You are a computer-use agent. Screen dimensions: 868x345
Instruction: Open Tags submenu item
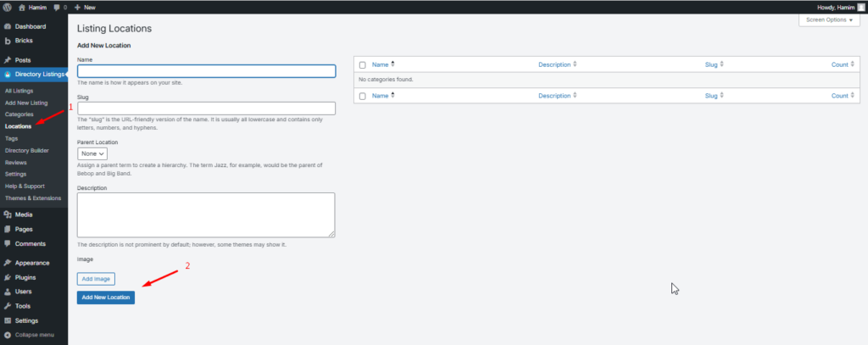click(11, 138)
